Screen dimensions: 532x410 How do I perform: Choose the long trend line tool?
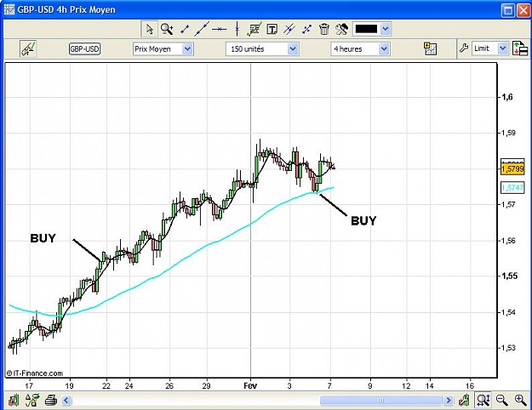[202, 29]
